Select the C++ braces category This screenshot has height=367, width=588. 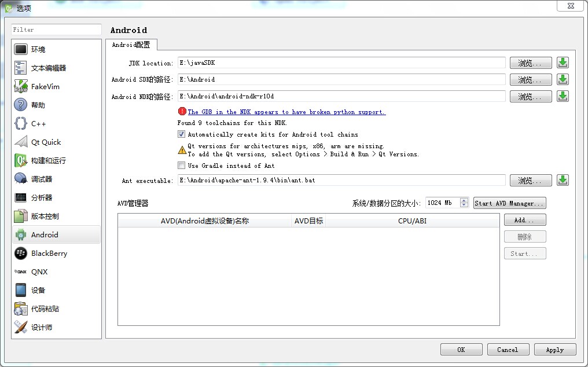[56, 123]
